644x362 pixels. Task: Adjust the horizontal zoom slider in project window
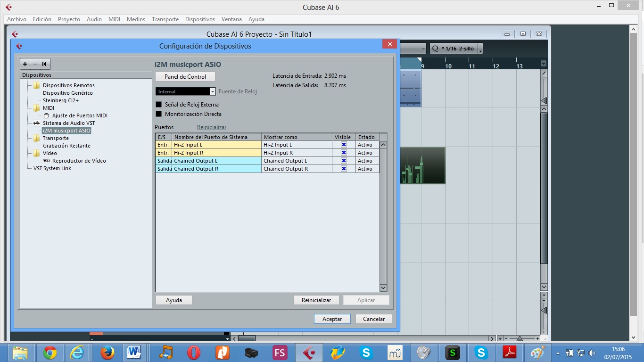tap(520, 338)
